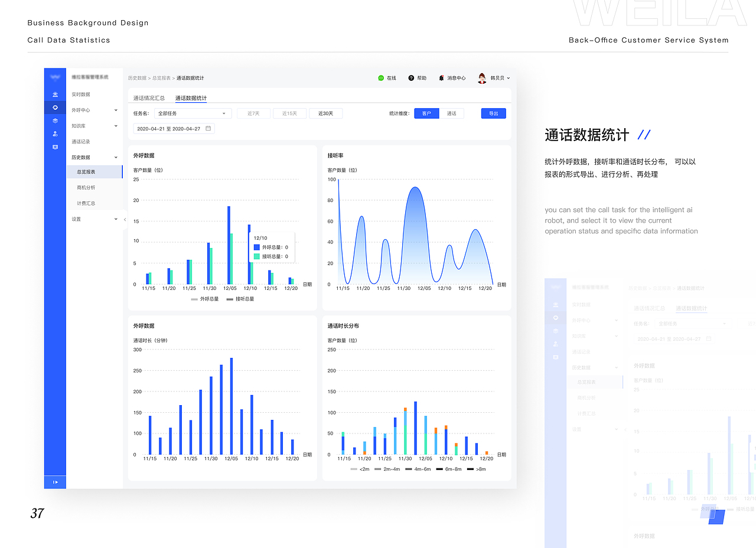
Task: Open the calendar icon in date range field
Action: 208,128
